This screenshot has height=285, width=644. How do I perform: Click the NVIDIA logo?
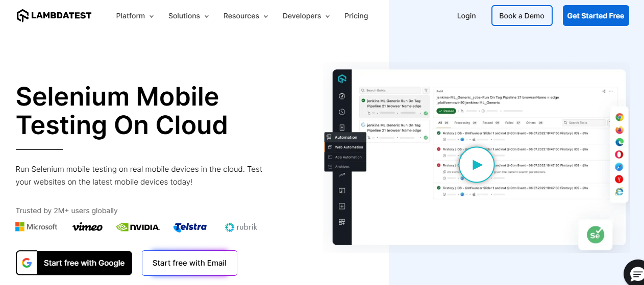(138, 227)
